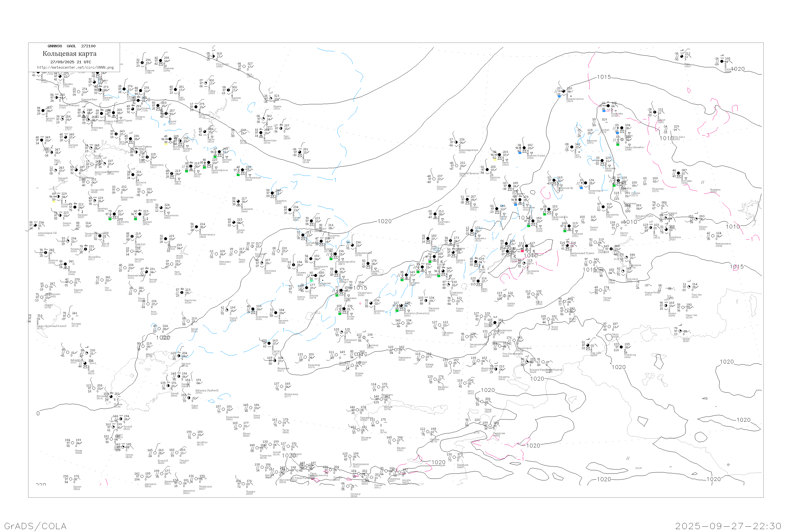Click the Кольцевая карта map title
Screen dimensions: 798x532
(x=69, y=54)
